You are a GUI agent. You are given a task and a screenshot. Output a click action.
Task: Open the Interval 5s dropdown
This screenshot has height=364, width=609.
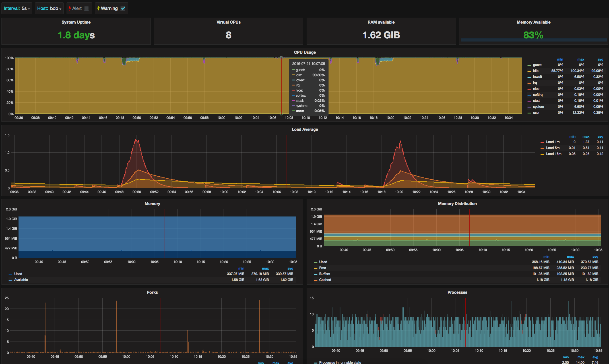coord(24,8)
